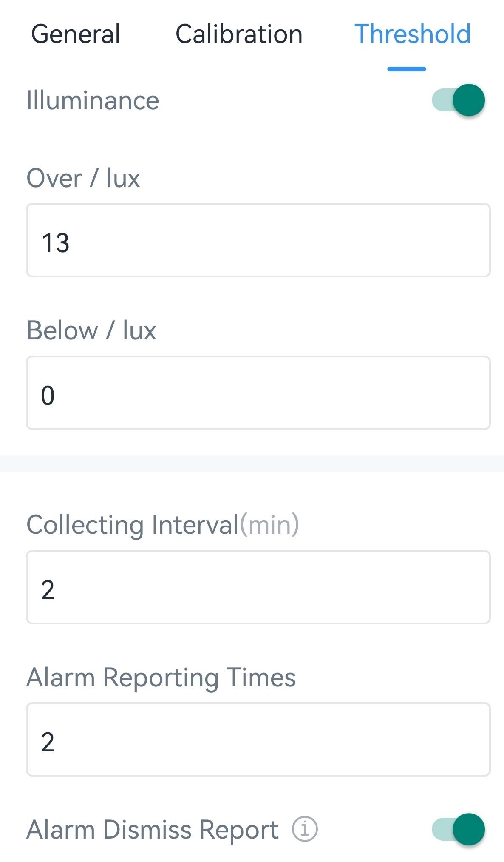Disable the Alarm Dismiss Report switch

459,829
